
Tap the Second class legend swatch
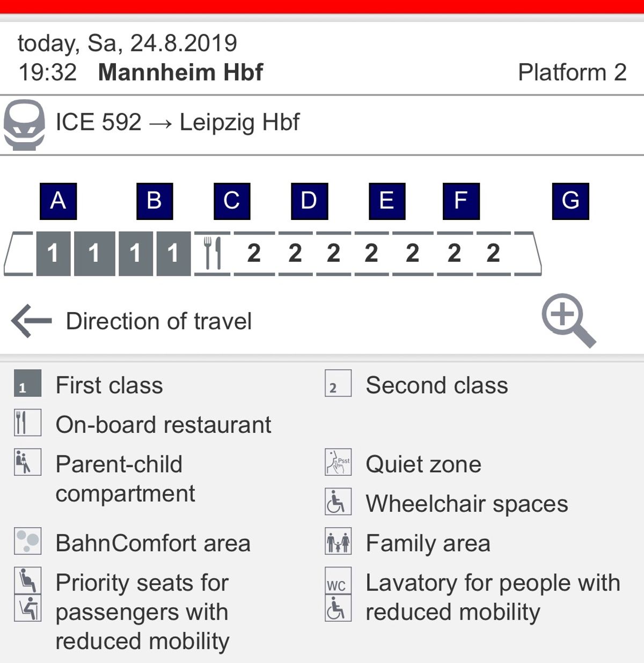coord(338,384)
